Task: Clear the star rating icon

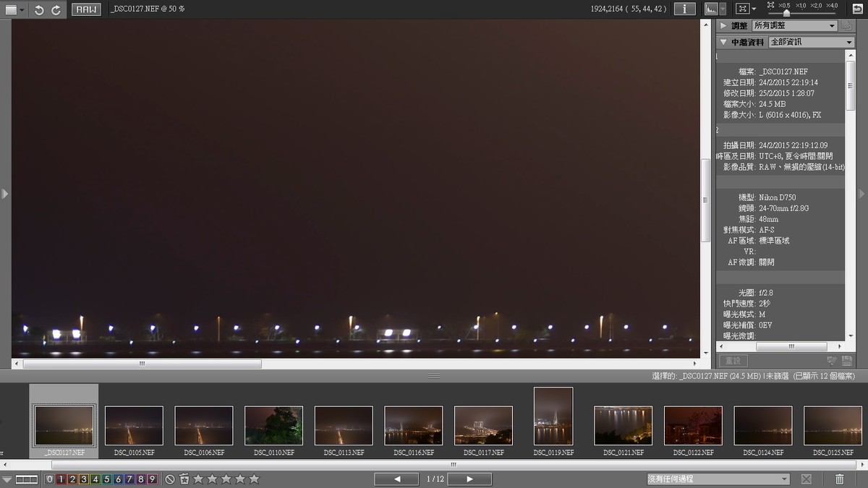Action: click(170, 479)
